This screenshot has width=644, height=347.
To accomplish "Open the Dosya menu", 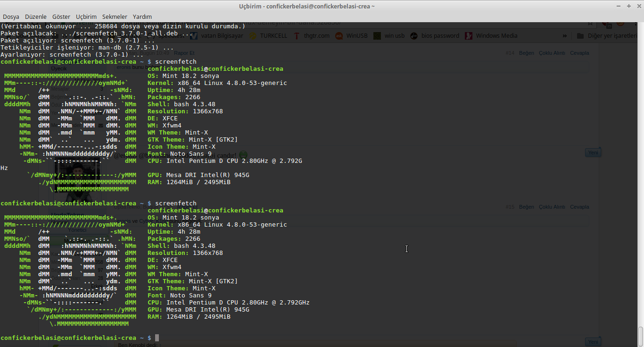I will coord(11,17).
